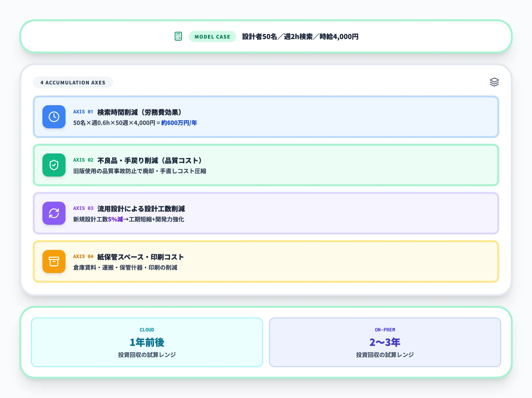
Task: Click 投資回収の試算レンジ under ON-PREM
Action: (385, 355)
